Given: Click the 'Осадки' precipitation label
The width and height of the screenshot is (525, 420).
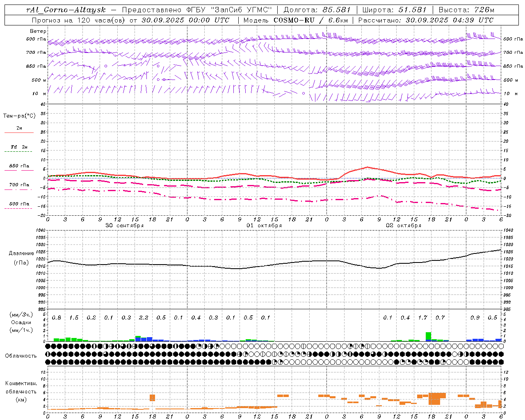Looking at the screenshot, I should click(21, 322).
